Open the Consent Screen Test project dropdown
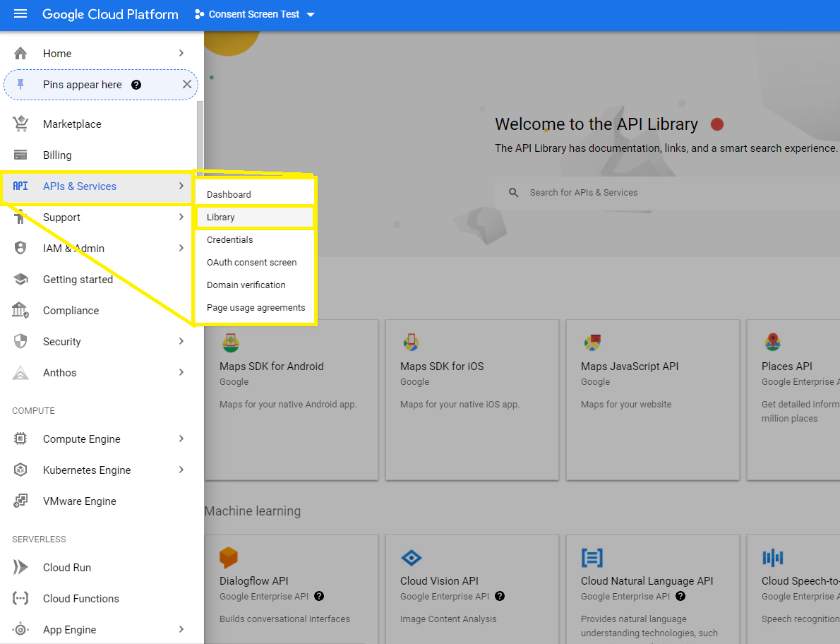This screenshot has width=840, height=644. tap(254, 14)
